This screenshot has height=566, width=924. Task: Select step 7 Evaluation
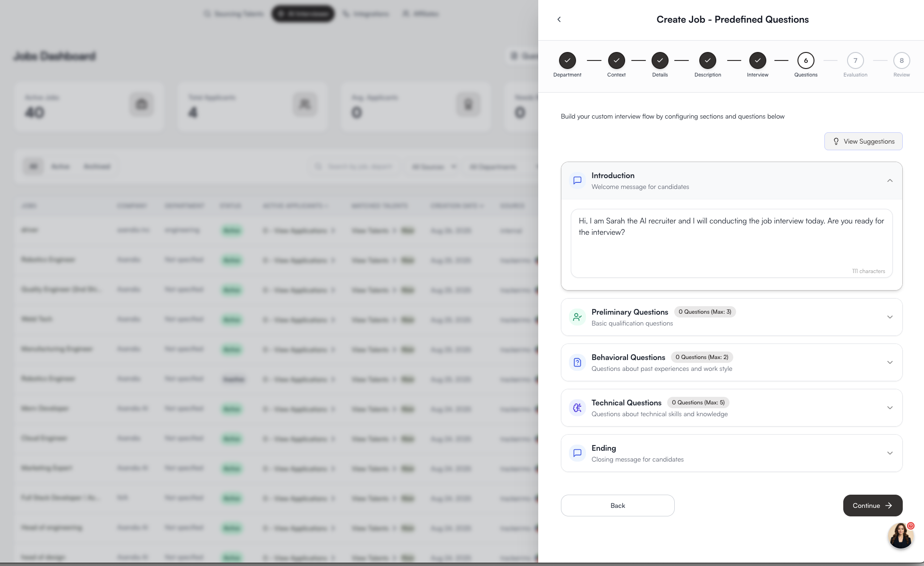(855, 60)
